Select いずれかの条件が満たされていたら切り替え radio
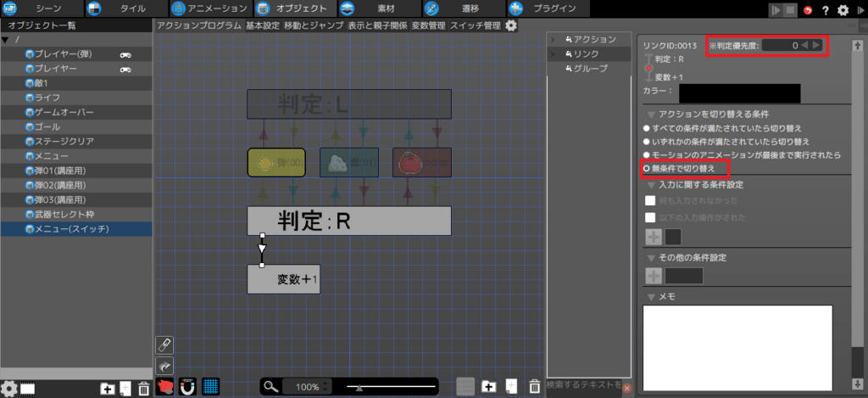The height and width of the screenshot is (398, 868). pyautogui.click(x=645, y=142)
